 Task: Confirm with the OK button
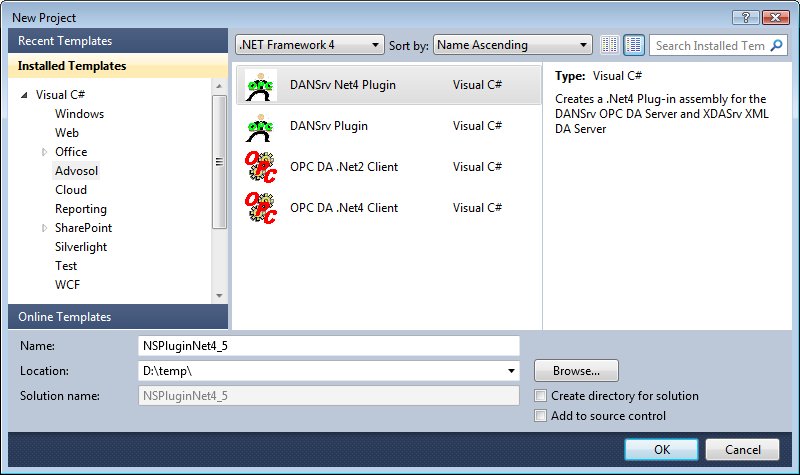coord(662,449)
